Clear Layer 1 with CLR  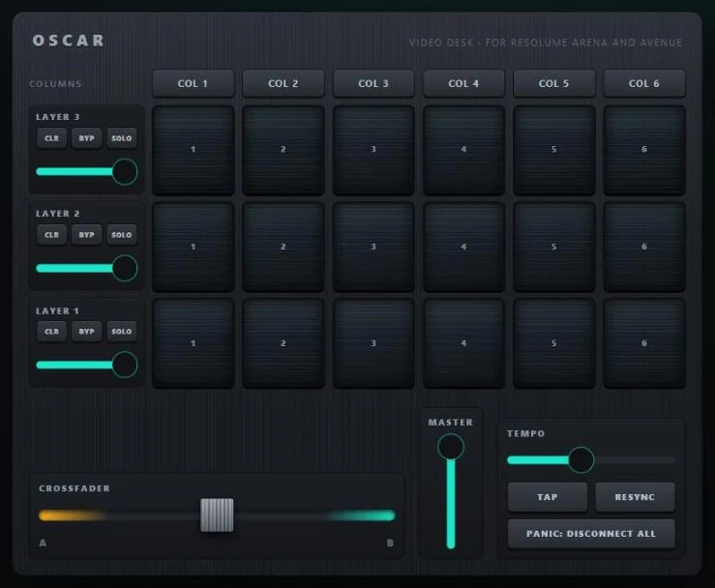(x=51, y=332)
